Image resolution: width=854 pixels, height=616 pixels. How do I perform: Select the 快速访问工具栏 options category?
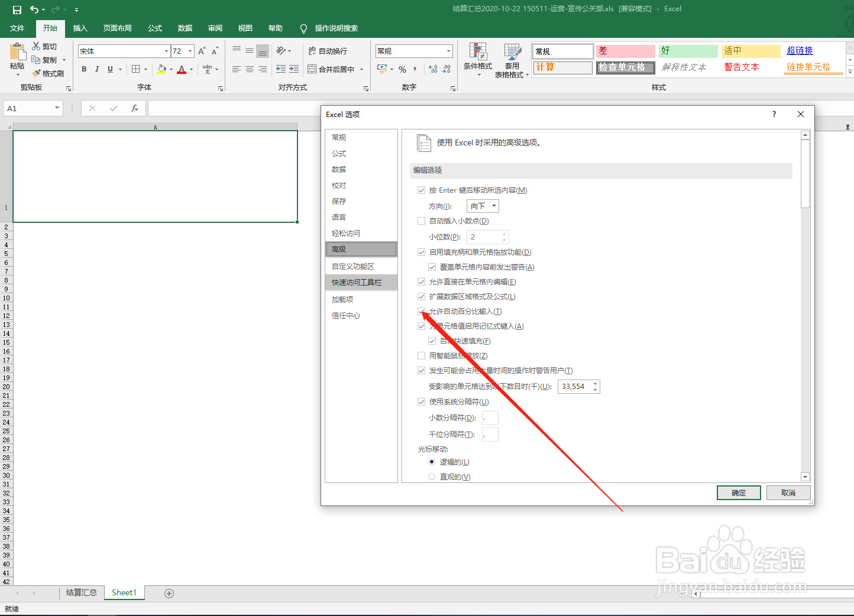coord(361,283)
